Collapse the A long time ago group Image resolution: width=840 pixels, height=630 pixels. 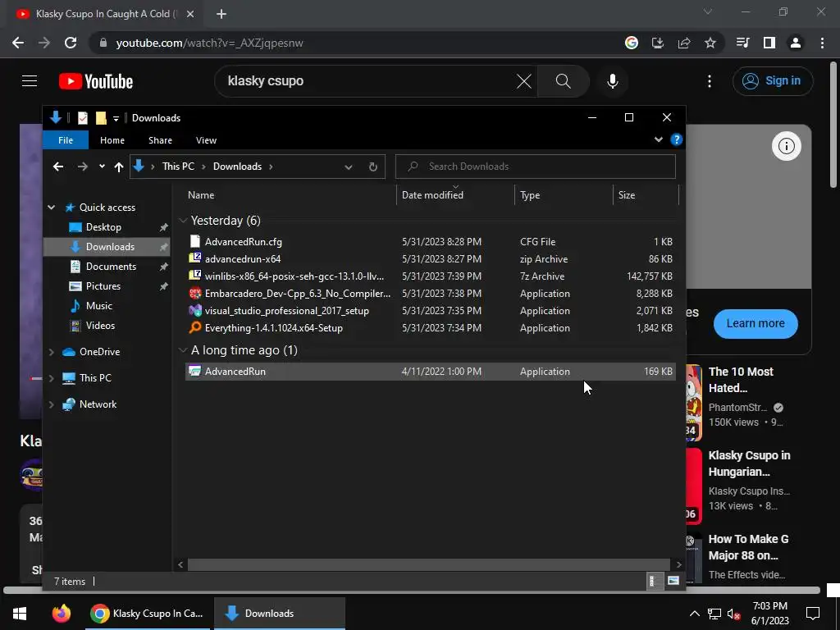pos(183,350)
